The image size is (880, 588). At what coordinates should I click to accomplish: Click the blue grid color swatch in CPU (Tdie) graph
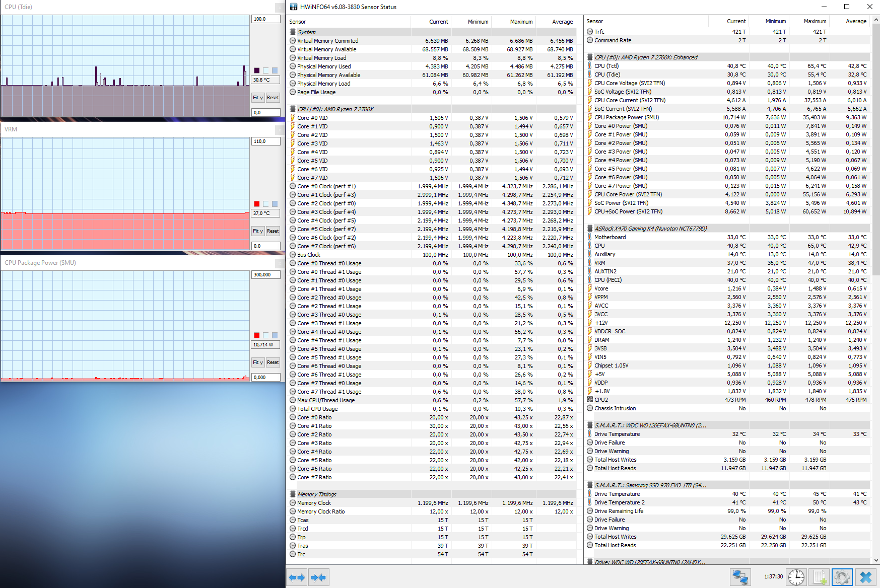(275, 70)
